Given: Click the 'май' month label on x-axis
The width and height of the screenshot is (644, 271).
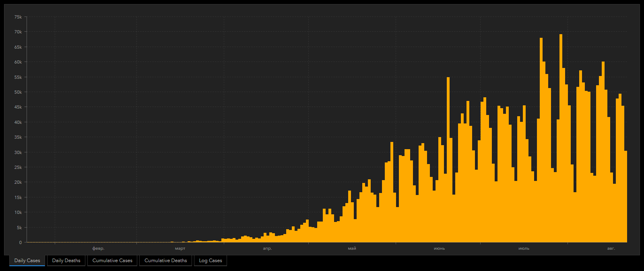Looking at the screenshot, I should [x=352, y=248].
